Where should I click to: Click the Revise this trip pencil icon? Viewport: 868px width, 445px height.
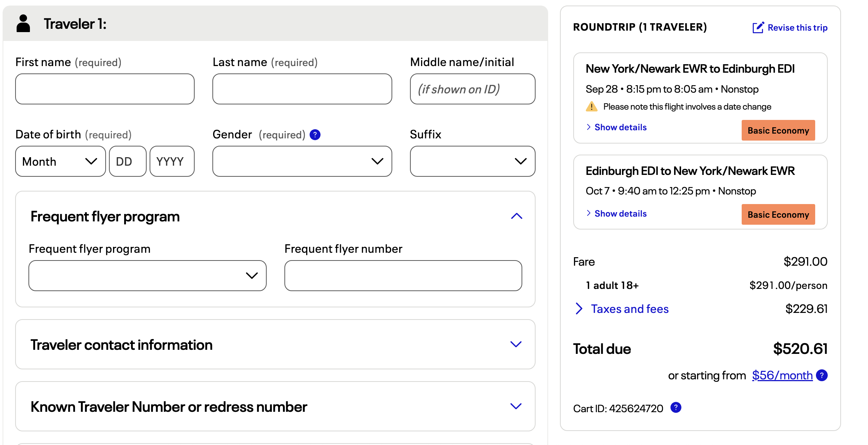pos(758,27)
